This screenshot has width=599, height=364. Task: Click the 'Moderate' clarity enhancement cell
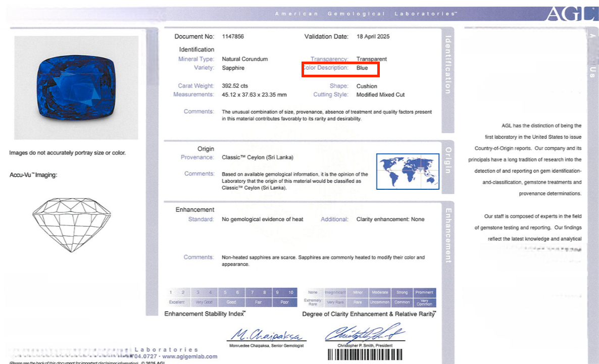pos(380,293)
